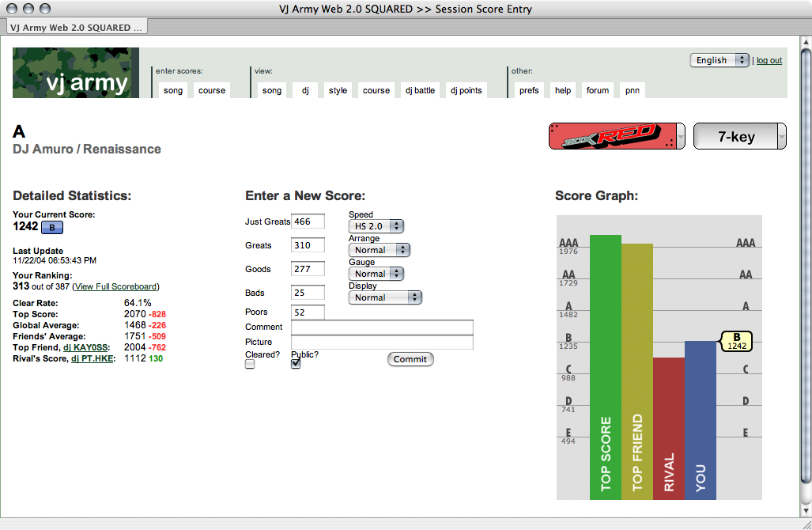Viewport: 812px width, 530px height.
Task: Open the RED version selector banner
Action: [617, 136]
